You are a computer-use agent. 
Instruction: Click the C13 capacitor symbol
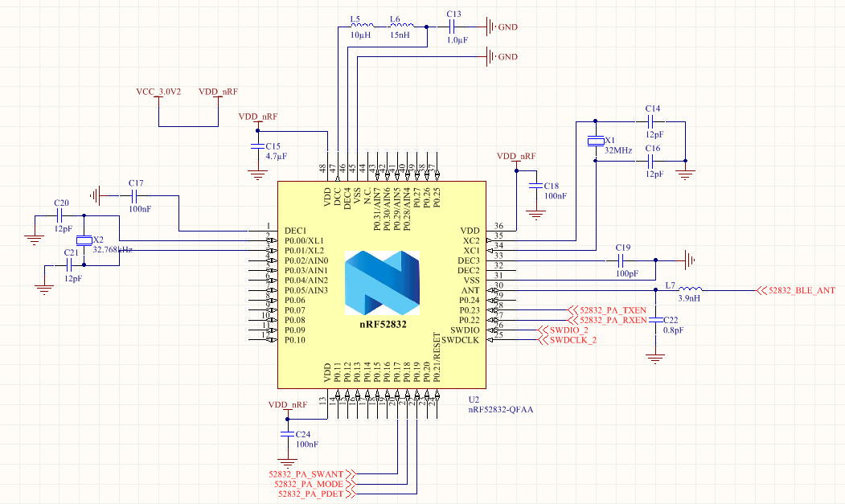click(453, 27)
